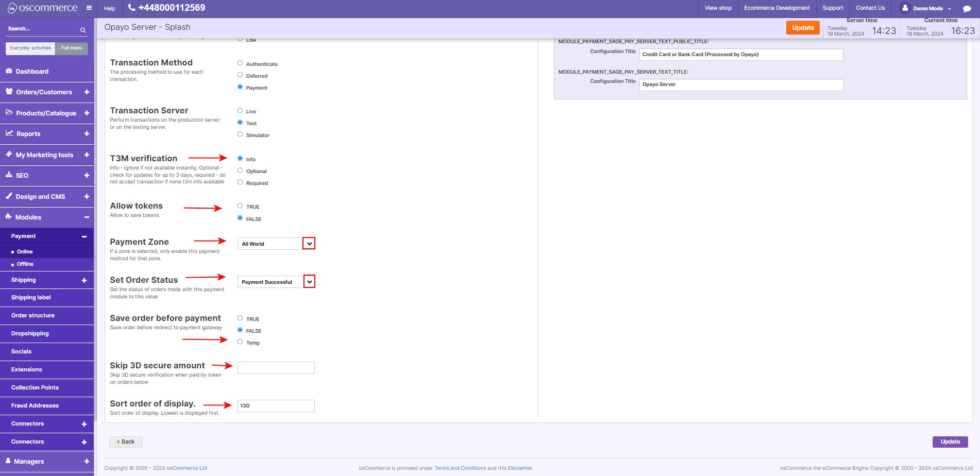The width and height of the screenshot is (980, 476).
Task: Click the search magnifier icon
Action: (83, 30)
